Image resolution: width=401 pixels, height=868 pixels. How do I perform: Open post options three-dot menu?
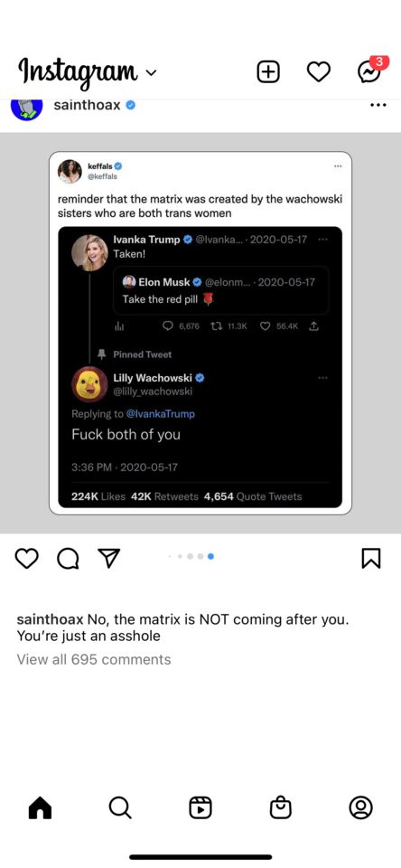tap(378, 105)
